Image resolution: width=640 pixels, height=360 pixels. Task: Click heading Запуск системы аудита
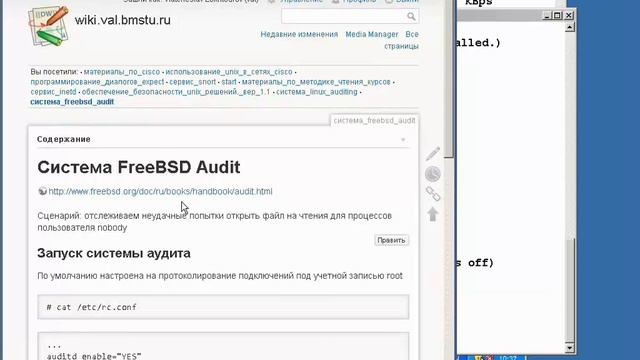[x=114, y=253]
